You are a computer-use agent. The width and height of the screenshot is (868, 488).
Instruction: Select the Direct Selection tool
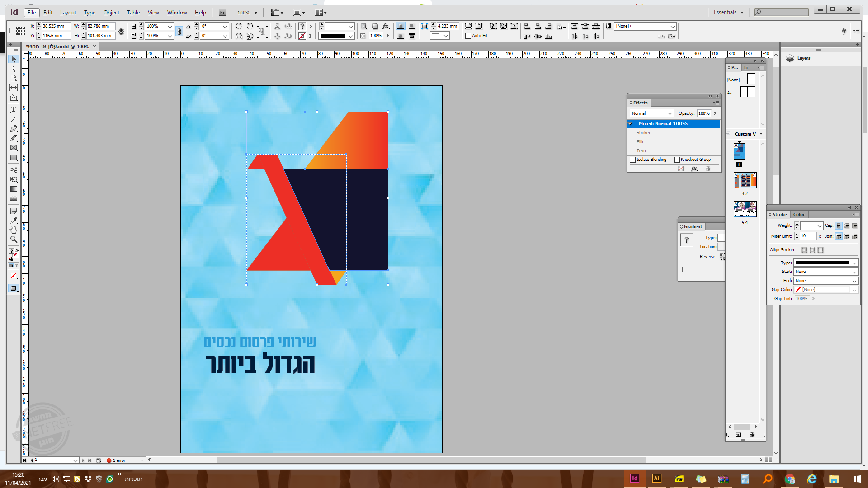pyautogui.click(x=14, y=69)
